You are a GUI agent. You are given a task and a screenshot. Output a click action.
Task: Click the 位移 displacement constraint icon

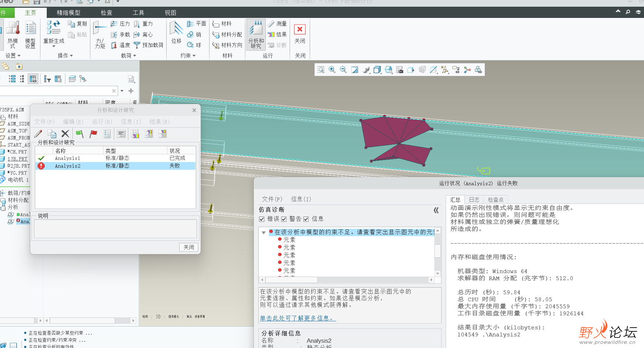click(x=176, y=32)
